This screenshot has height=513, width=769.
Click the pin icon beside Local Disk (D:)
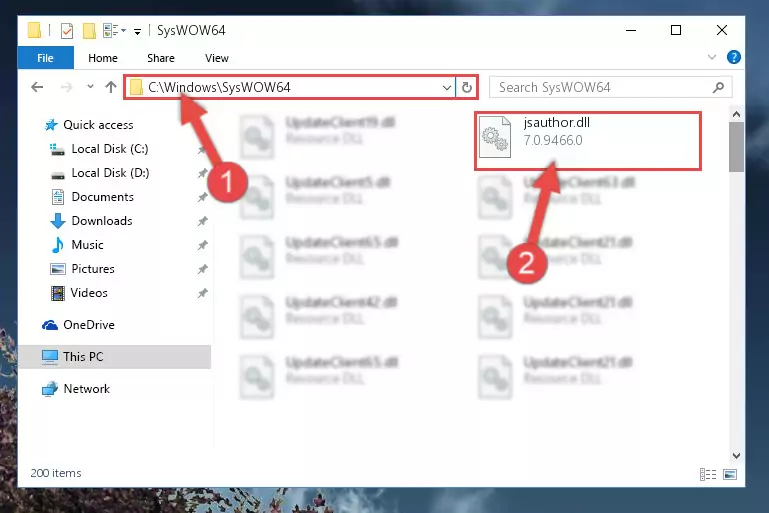202,173
